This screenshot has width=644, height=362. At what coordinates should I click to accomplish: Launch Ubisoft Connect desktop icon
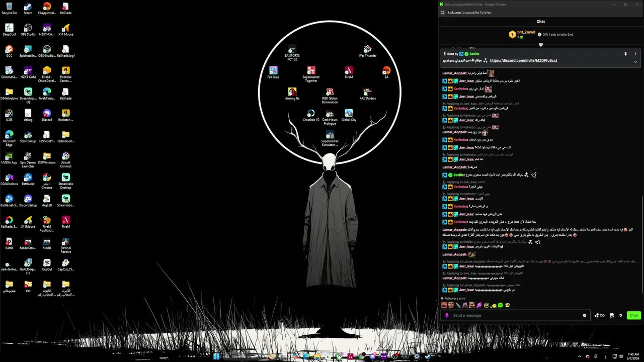coord(65,159)
